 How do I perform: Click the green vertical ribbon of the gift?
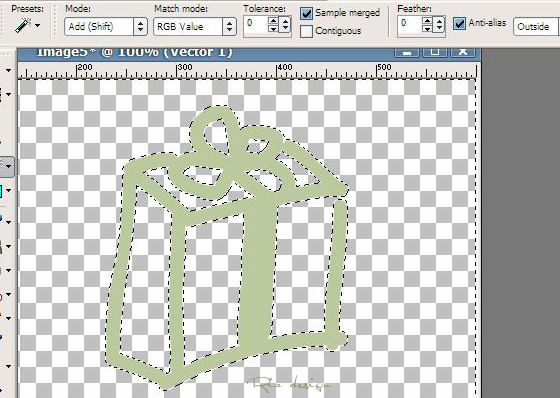click(x=259, y=275)
